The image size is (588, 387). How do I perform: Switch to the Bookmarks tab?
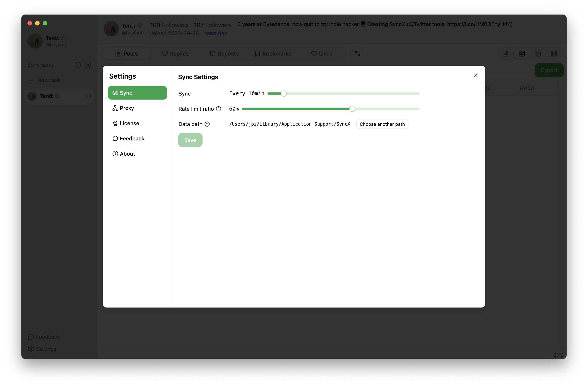coord(273,53)
